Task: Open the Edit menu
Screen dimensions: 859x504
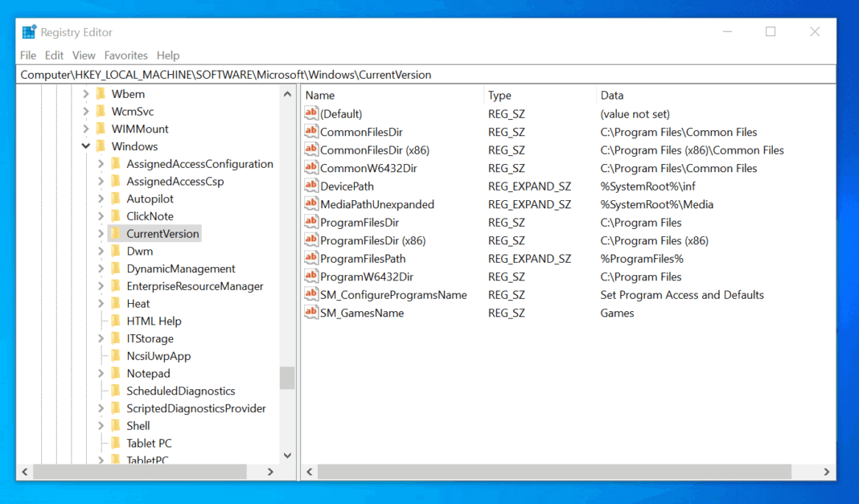Action: (54, 55)
